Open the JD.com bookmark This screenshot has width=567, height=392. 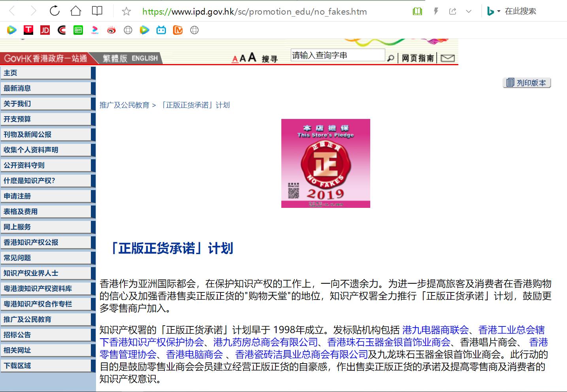[x=45, y=30]
